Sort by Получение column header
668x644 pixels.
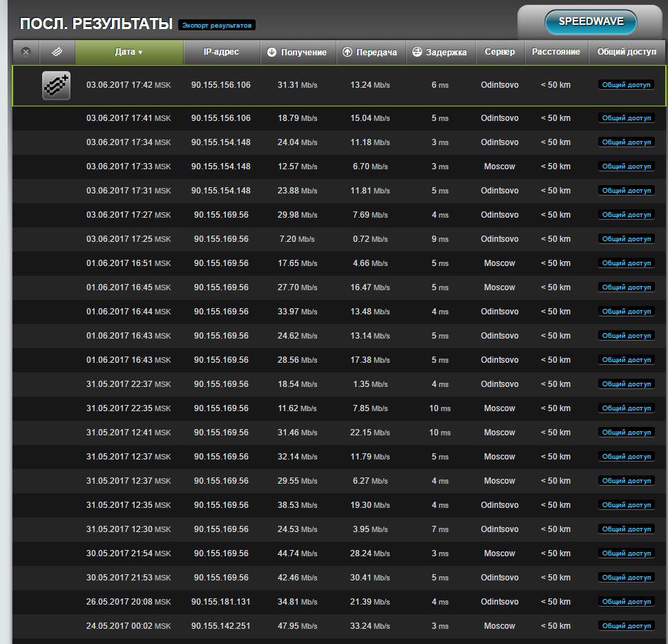pos(298,52)
